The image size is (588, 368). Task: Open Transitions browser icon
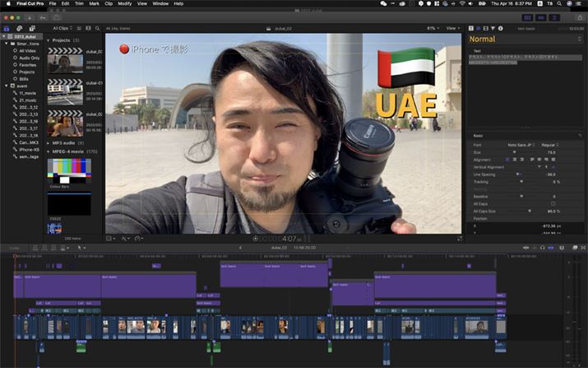click(583, 248)
